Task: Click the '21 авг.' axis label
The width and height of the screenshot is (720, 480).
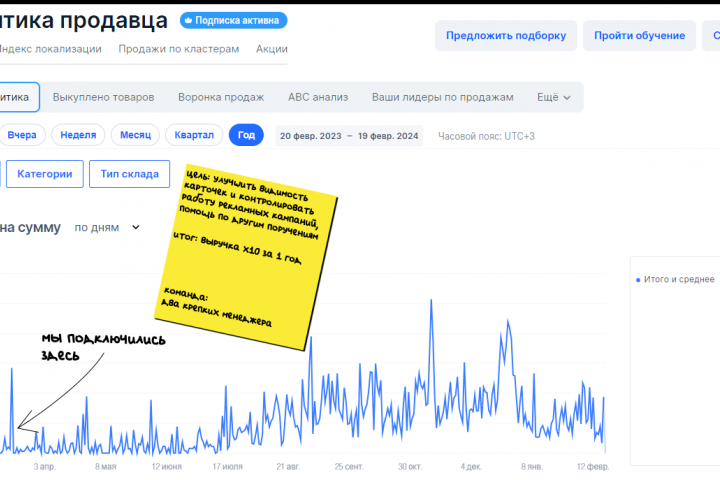Action: coord(288,467)
